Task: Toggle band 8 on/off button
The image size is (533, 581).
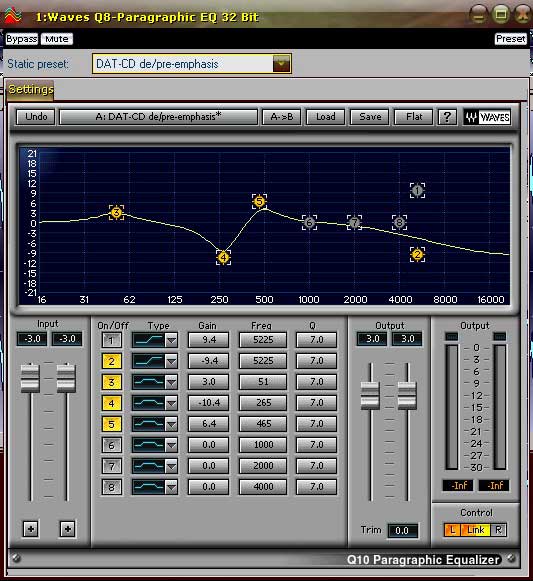Action: (112, 487)
